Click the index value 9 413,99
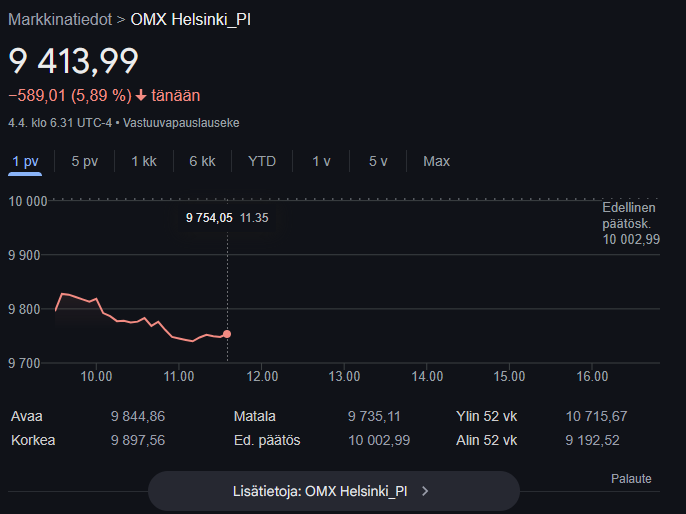 point(73,61)
